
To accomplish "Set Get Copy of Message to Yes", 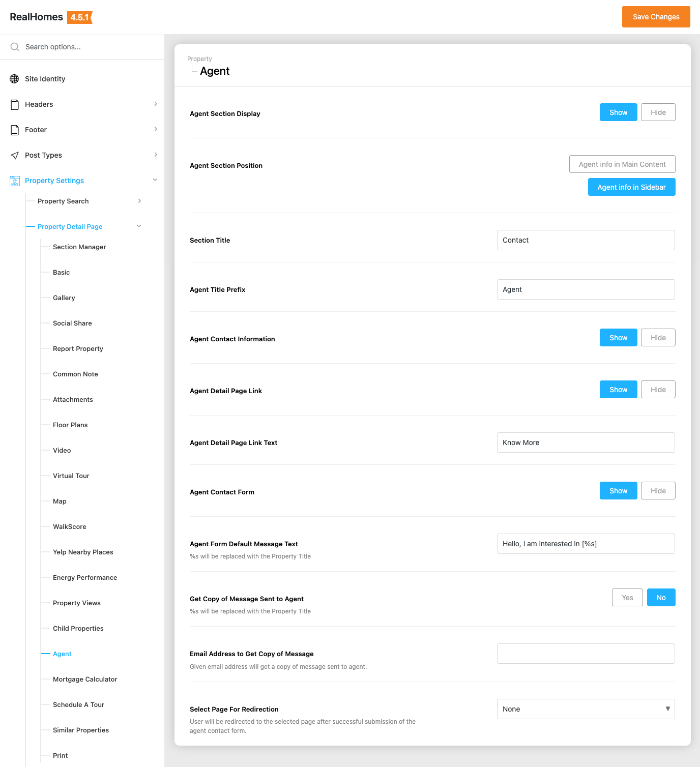I will point(627,598).
